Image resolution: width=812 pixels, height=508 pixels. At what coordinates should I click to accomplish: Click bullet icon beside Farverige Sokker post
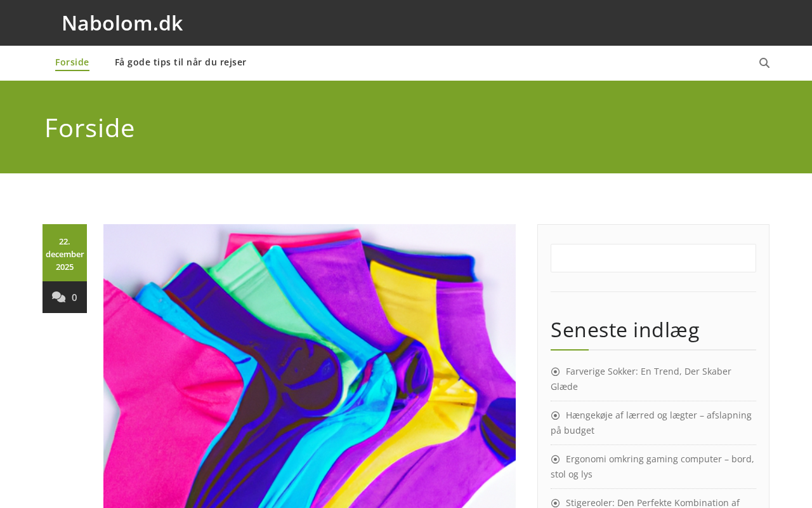point(555,372)
